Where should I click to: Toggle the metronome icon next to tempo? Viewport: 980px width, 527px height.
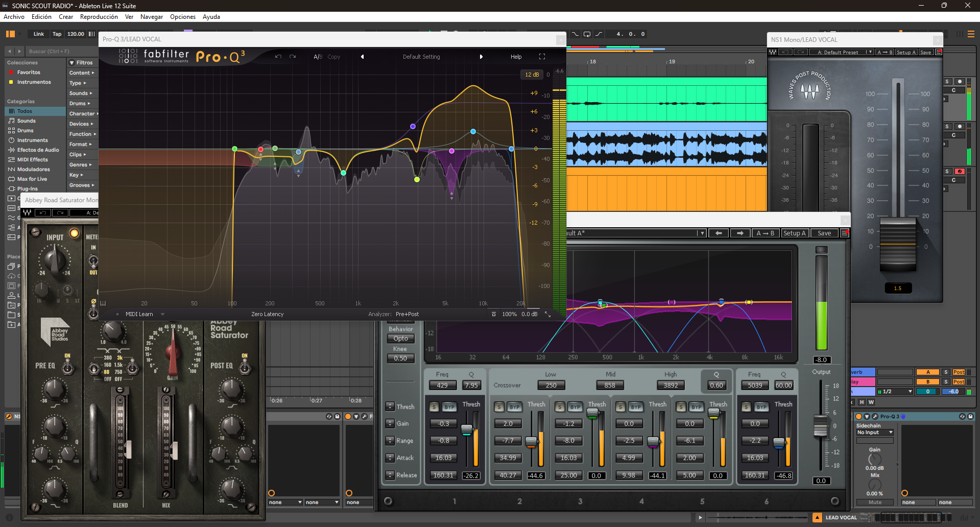[92, 34]
